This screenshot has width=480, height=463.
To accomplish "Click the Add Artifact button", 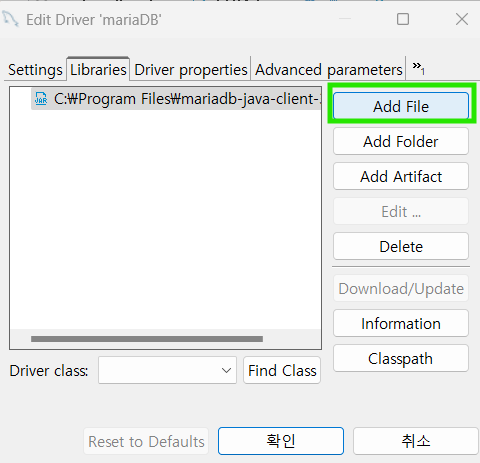I will [401, 176].
